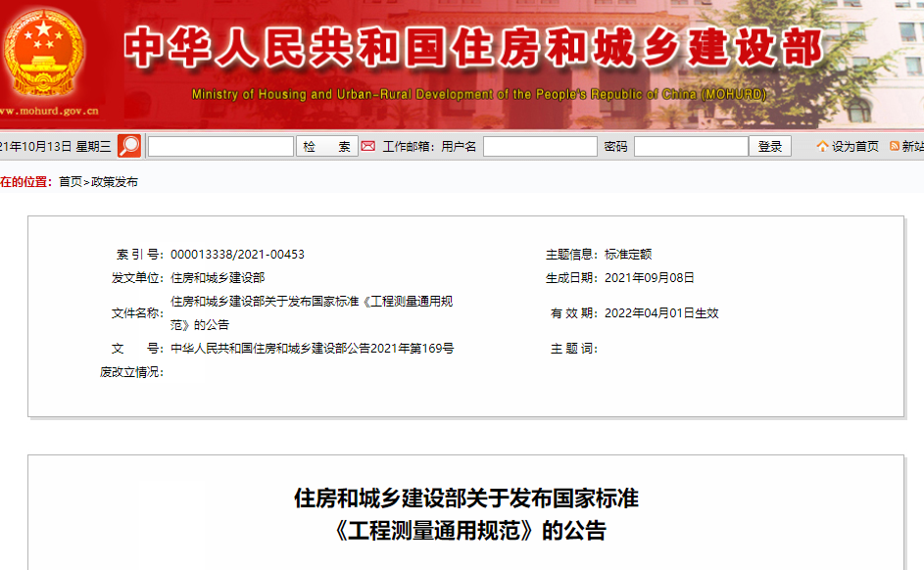Click the 用户名 username input box
The width and height of the screenshot is (924, 570).
coord(540,146)
